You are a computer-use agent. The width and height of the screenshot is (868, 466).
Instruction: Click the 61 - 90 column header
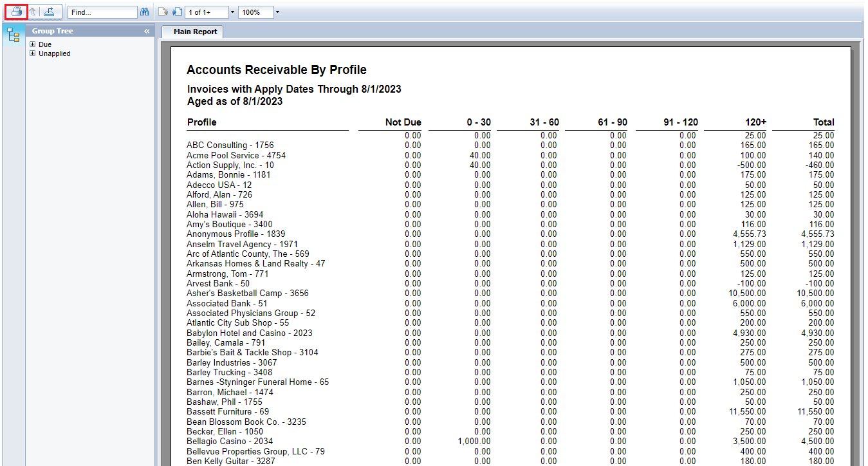tap(613, 122)
